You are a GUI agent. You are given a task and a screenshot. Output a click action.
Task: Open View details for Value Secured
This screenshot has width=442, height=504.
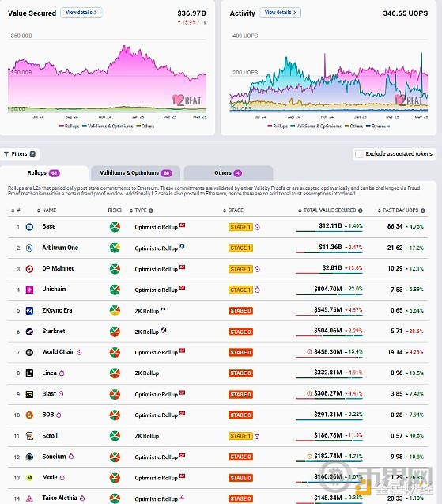coord(81,13)
